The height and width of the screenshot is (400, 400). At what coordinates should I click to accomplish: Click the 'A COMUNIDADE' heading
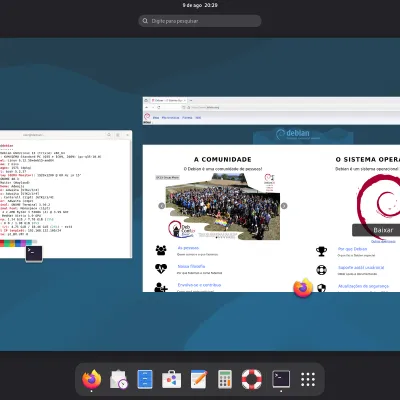click(x=223, y=160)
